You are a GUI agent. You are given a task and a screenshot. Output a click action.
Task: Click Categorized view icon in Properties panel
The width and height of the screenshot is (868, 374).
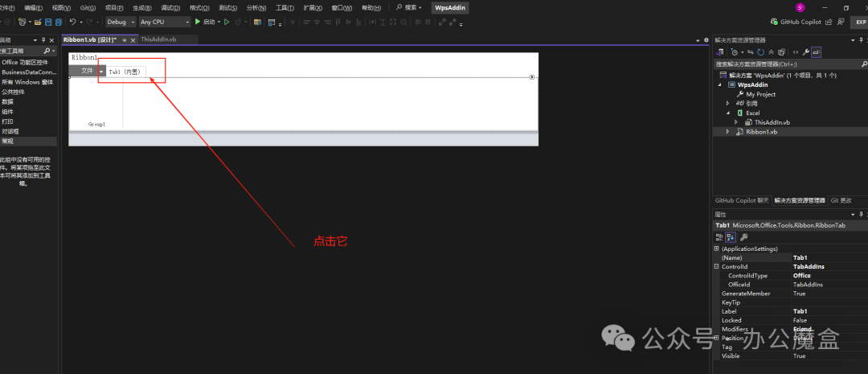719,237
